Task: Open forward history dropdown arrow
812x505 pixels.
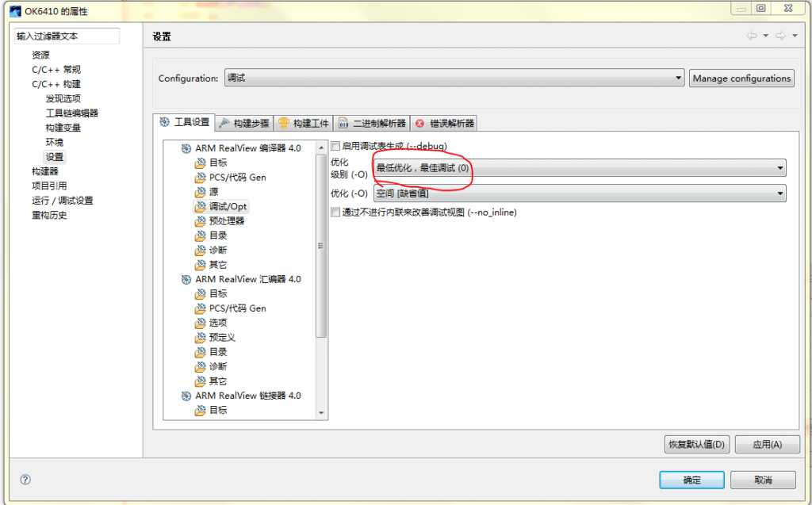Action: pyautogui.click(x=795, y=36)
